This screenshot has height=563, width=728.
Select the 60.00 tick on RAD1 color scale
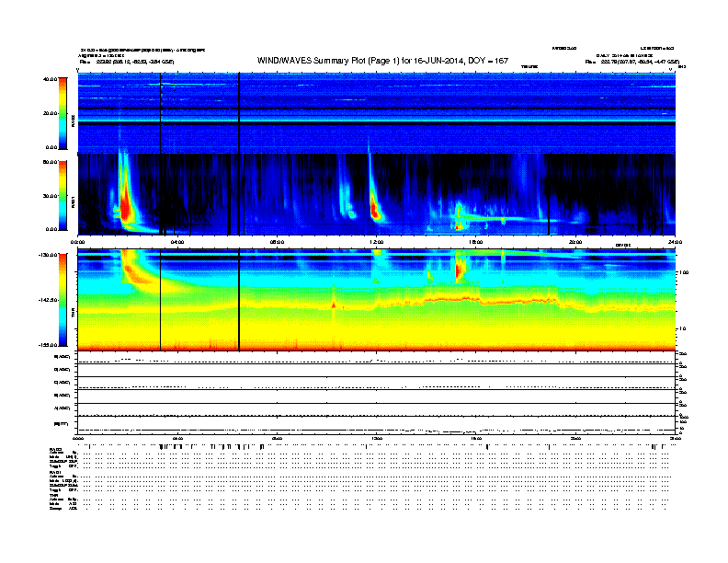click(x=50, y=162)
